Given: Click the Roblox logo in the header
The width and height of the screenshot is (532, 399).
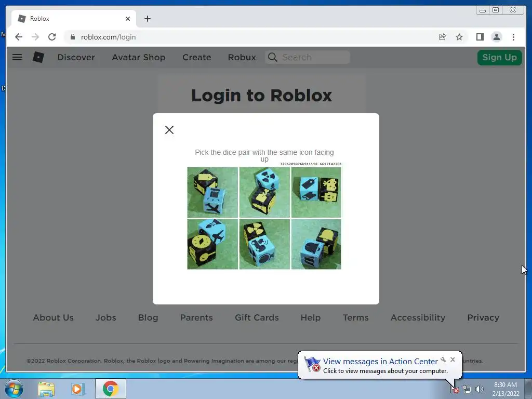Looking at the screenshot, I should (x=38, y=57).
